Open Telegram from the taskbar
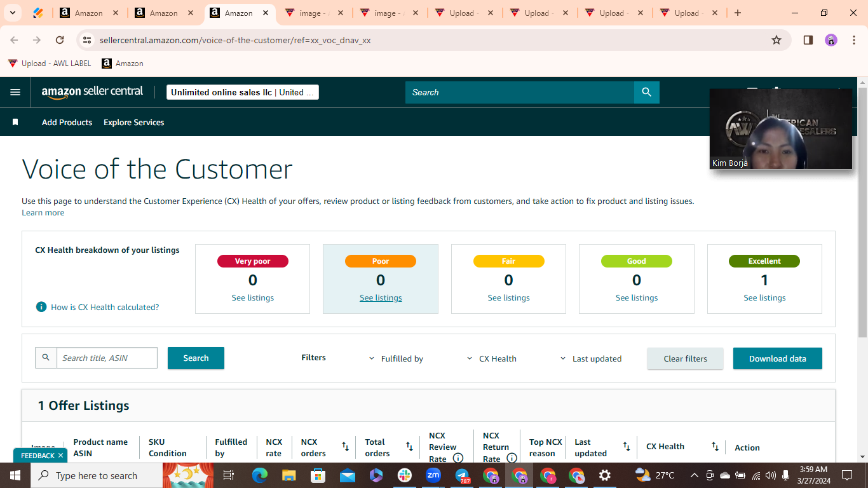 pyautogui.click(x=462, y=475)
